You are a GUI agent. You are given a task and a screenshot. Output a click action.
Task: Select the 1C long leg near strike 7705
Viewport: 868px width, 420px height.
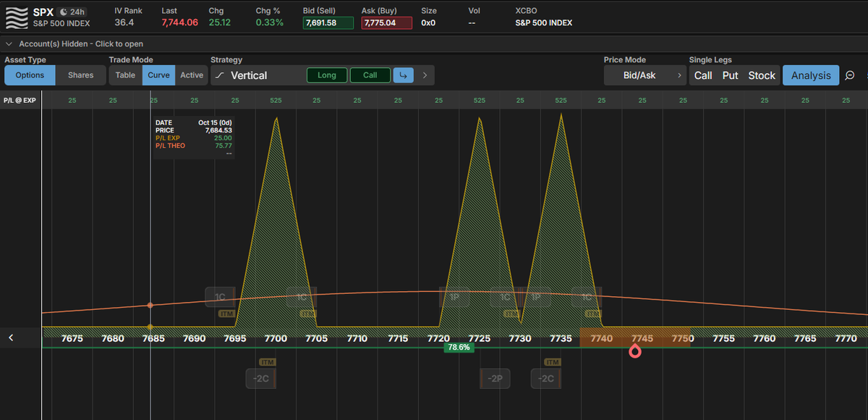pyautogui.click(x=302, y=297)
